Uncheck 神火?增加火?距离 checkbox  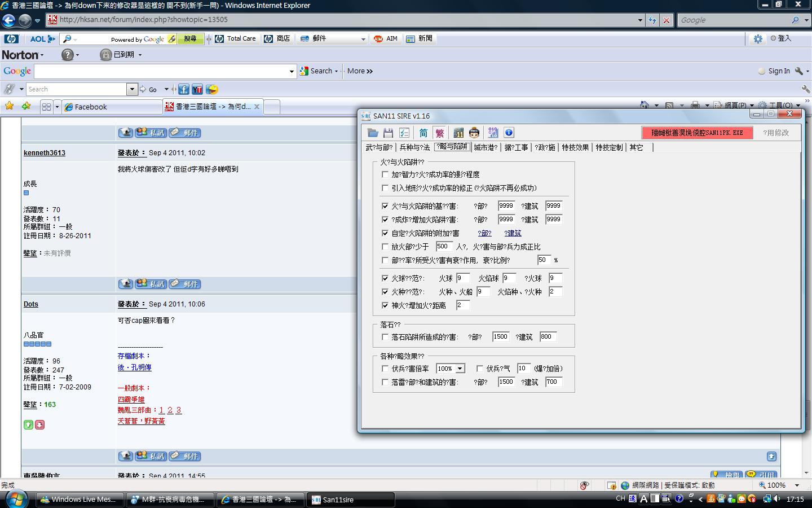(385, 305)
